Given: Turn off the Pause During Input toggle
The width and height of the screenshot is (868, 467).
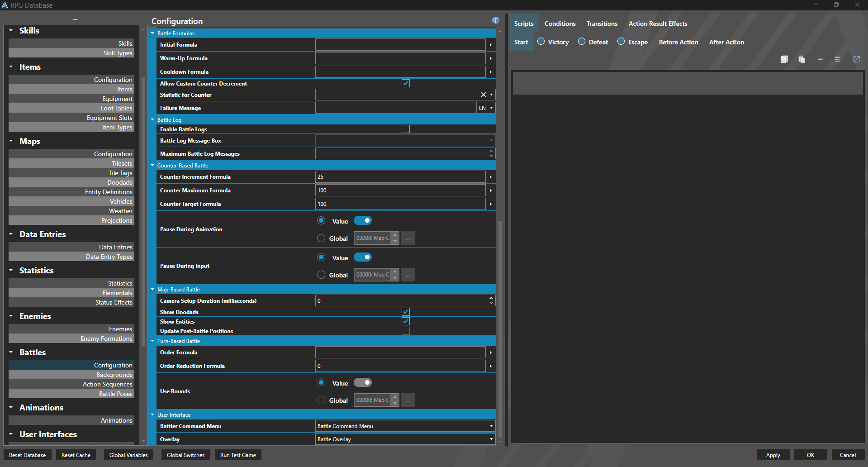Looking at the screenshot, I should pos(362,257).
